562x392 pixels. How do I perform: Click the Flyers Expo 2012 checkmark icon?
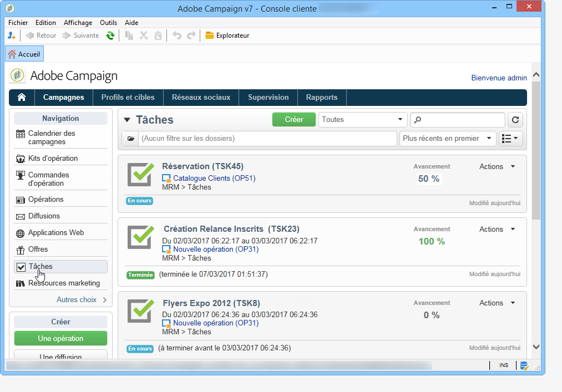(x=140, y=310)
